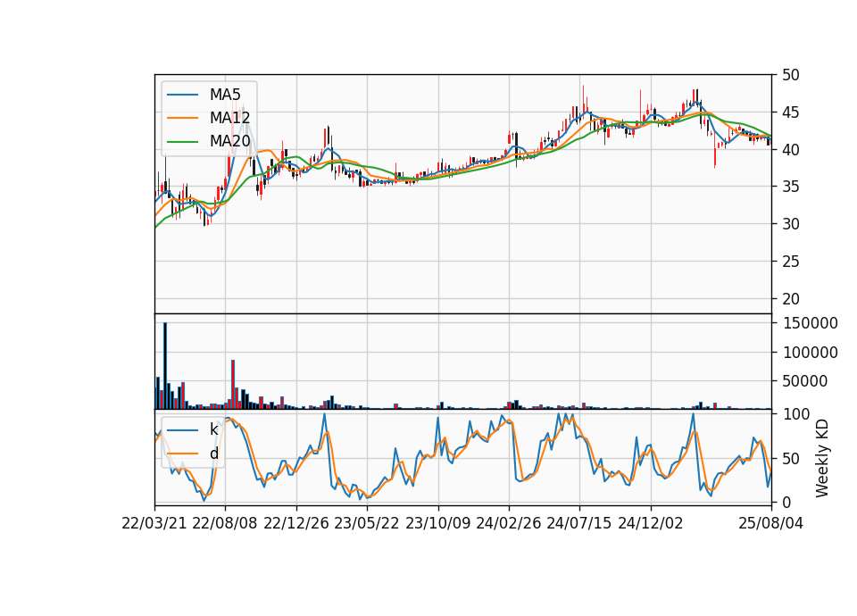Click the KD axis value 0
The height and width of the screenshot is (616, 857).
[x=786, y=503]
